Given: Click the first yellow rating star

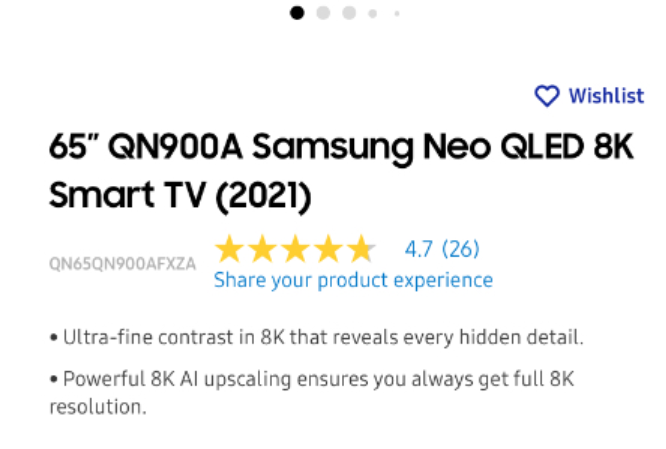Looking at the screenshot, I should pyautogui.click(x=230, y=248).
